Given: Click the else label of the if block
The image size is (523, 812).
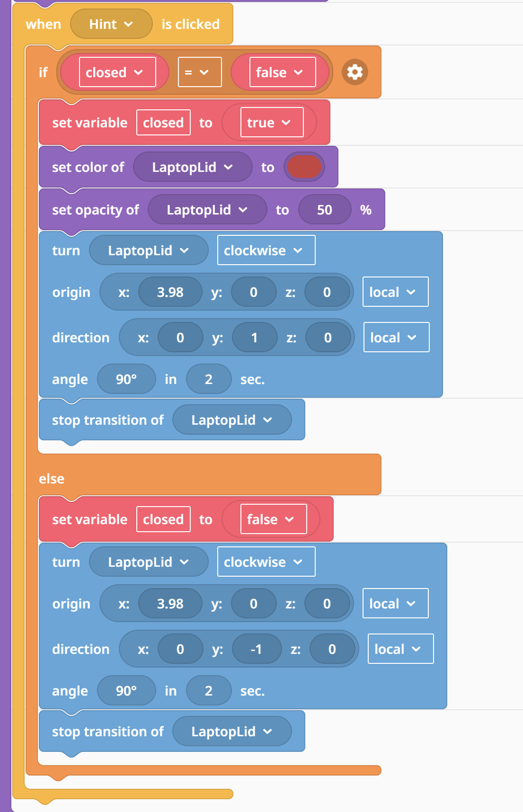Looking at the screenshot, I should coord(52,478).
